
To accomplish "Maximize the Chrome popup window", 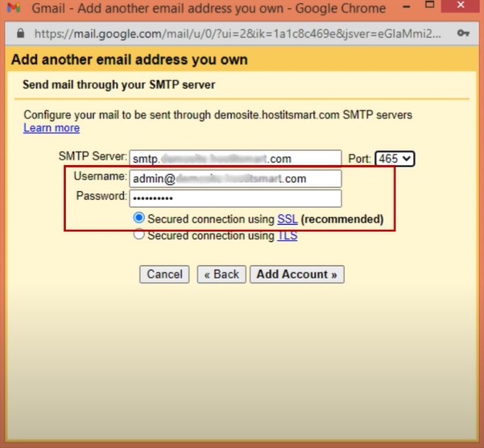I will (x=430, y=5).
